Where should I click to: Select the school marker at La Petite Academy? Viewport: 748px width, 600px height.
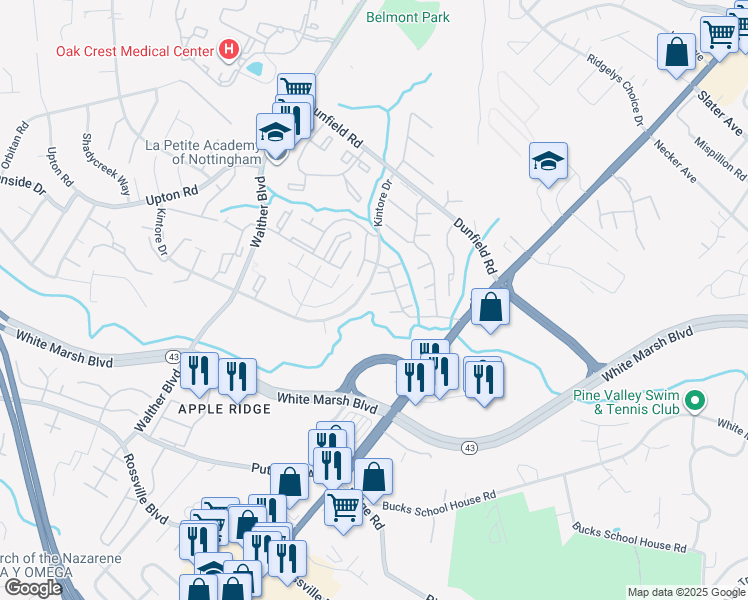click(x=275, y=133)
